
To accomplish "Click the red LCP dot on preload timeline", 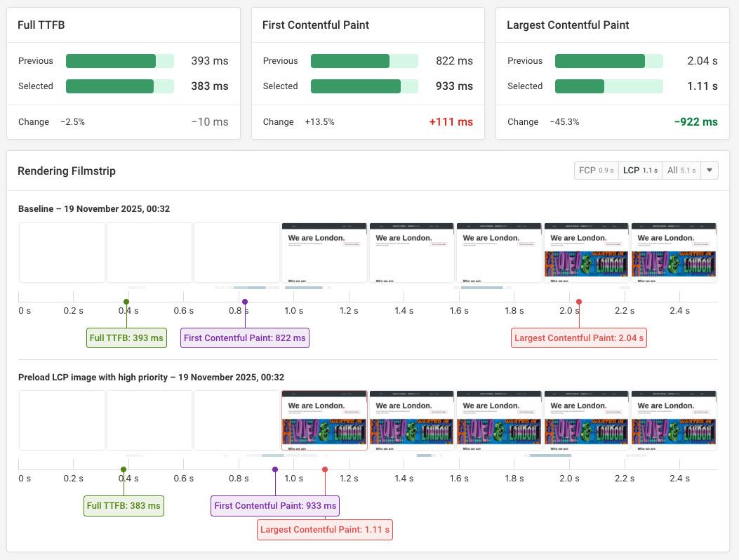I will coord(325,469).
